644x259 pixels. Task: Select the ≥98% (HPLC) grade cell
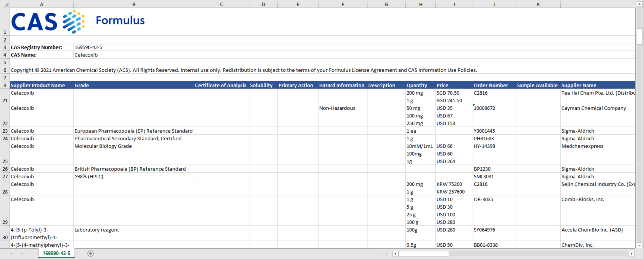click(134, 176)
